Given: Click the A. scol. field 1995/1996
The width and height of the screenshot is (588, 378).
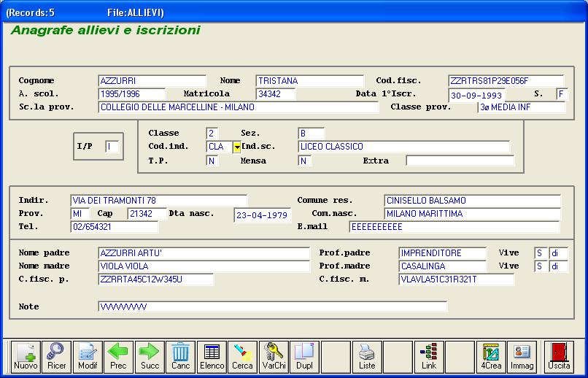Looking at the screenshot, I should tap(132, 93).
